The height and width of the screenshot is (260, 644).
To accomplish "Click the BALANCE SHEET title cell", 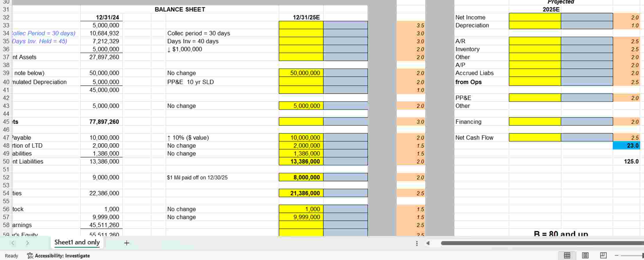I will (x=179, y=9).
